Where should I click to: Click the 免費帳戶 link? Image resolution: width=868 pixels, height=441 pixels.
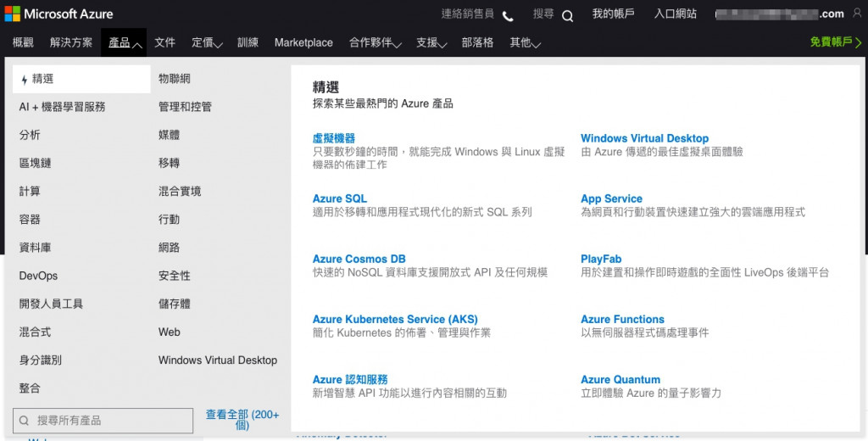click(831, 42)
